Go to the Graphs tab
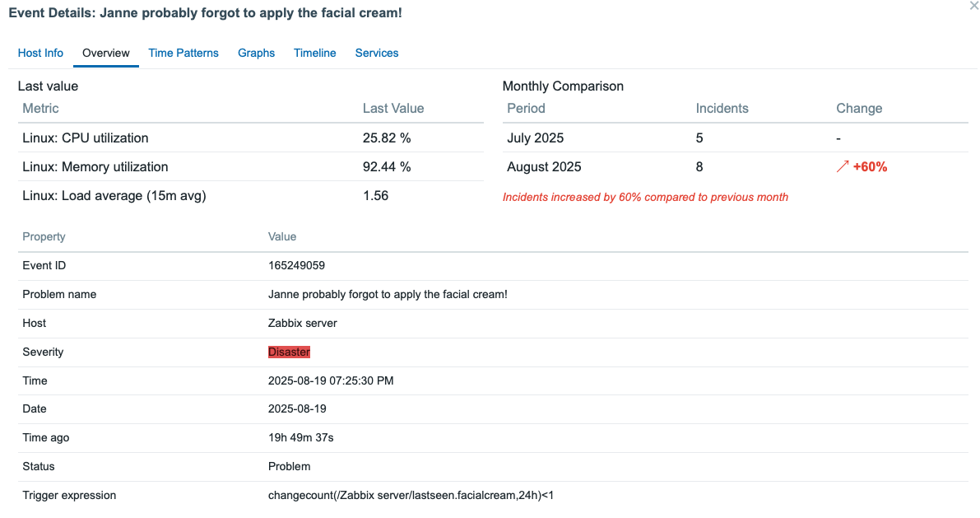This screenshot has width=980, height=518. (256, 53)
